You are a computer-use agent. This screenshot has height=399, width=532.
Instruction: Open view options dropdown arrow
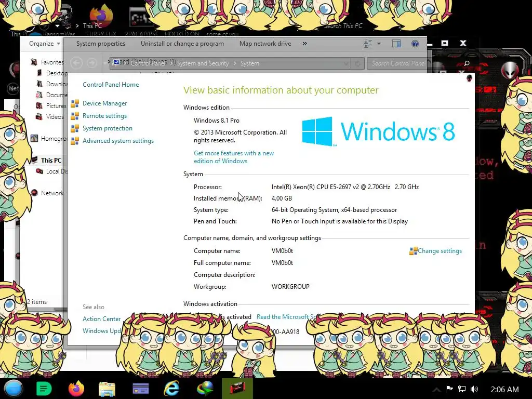pos(379,44)
